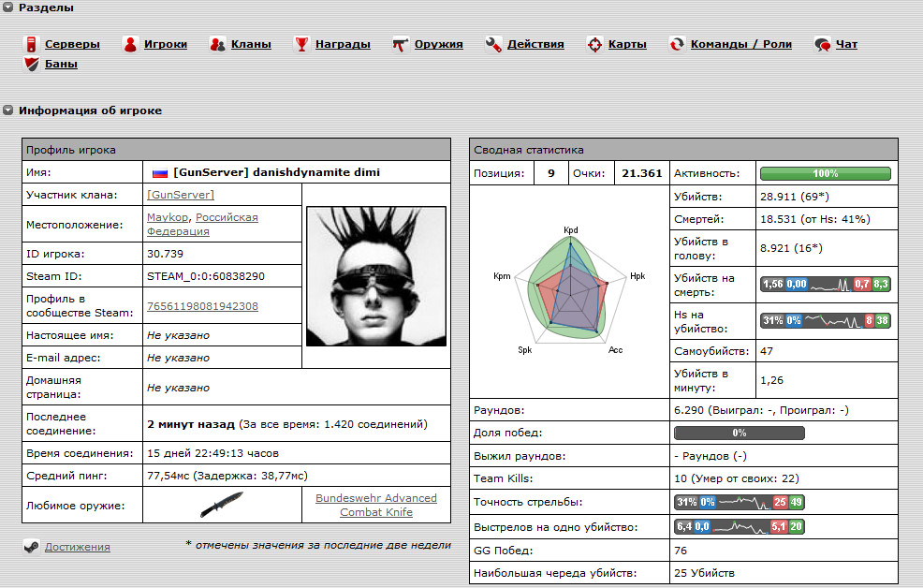Collapse the Разделы section
This screenshot has height=588, width=923.
pos(7,7)
